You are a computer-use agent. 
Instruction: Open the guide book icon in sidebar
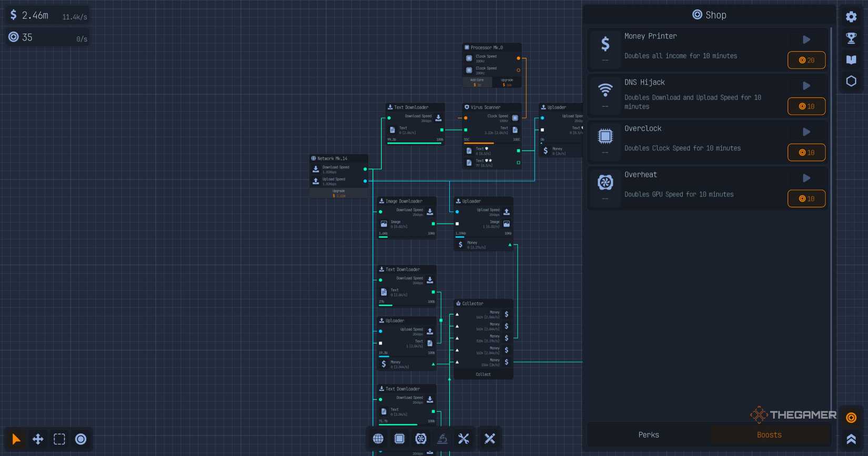(851, 60)
